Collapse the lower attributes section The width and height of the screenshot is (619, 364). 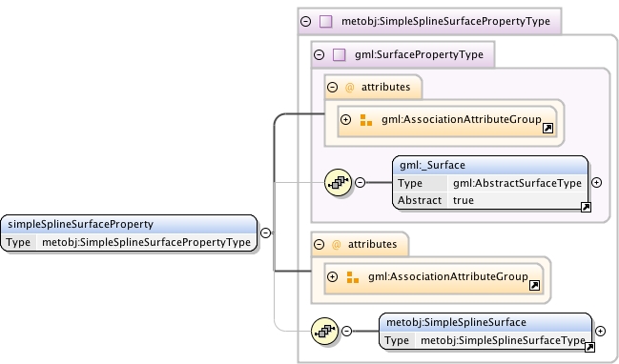coord(319,244)
